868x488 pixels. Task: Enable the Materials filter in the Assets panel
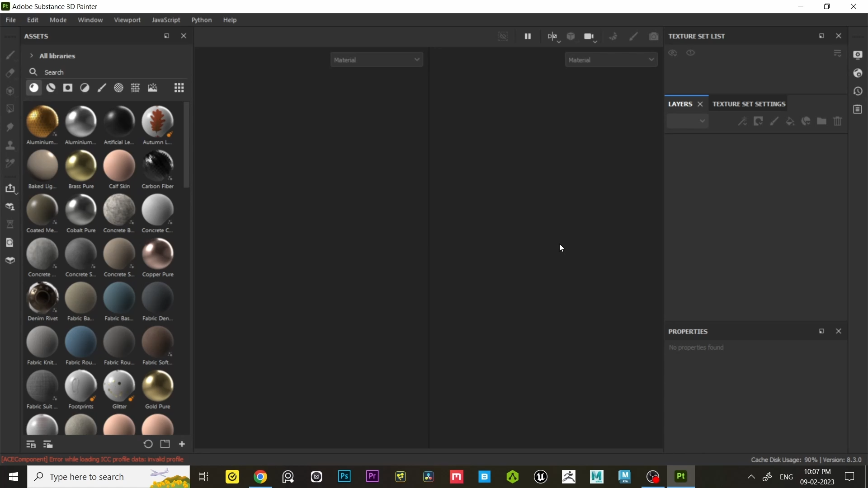[x=34, y=88]
